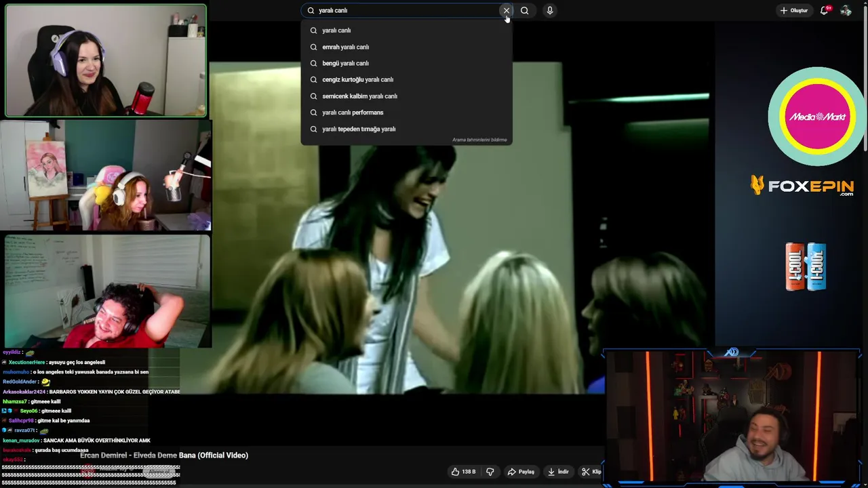868x488 pixels.
Task: Click the suggestion magnifier beside 'yaralı canlı performans'
Action: tap(313, 113)
